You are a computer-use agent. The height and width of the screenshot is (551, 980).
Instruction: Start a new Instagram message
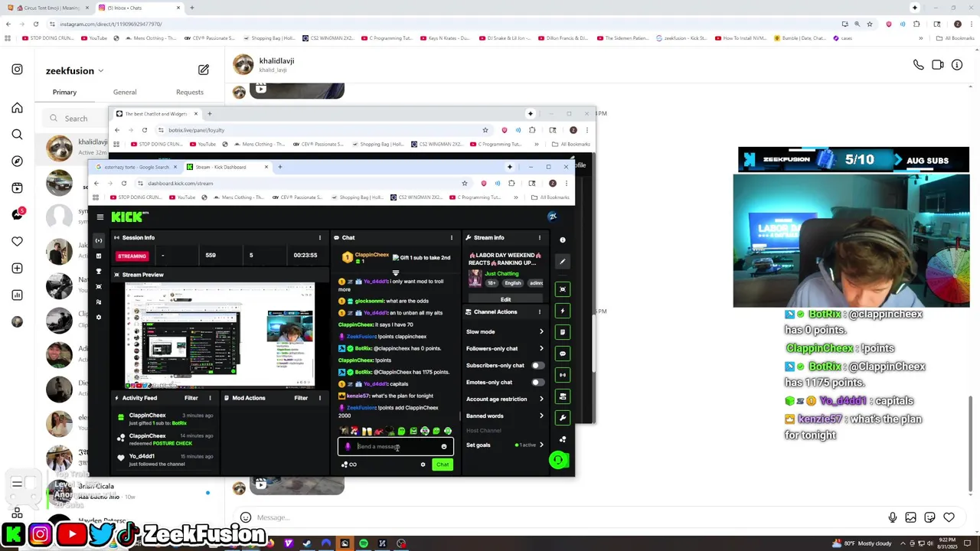point(204,70)
